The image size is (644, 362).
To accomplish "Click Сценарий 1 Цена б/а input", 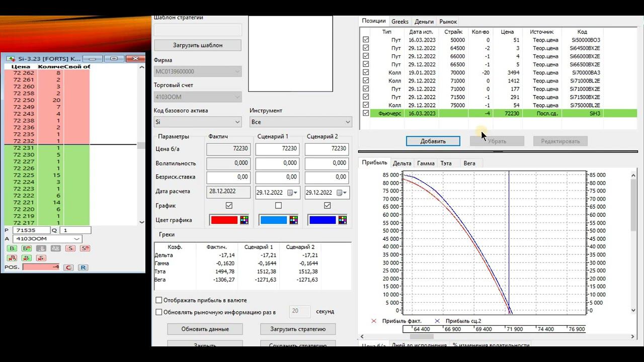I will click(277, 149).
